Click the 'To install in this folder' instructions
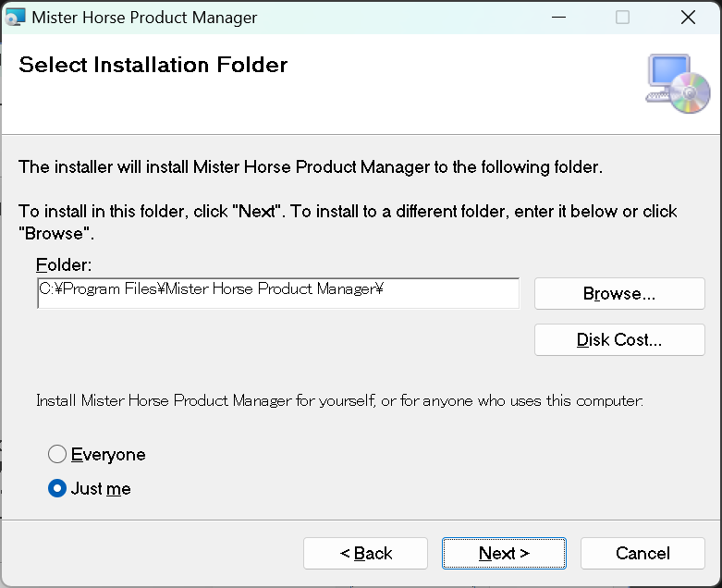The image size is (722, 588). 348,212
